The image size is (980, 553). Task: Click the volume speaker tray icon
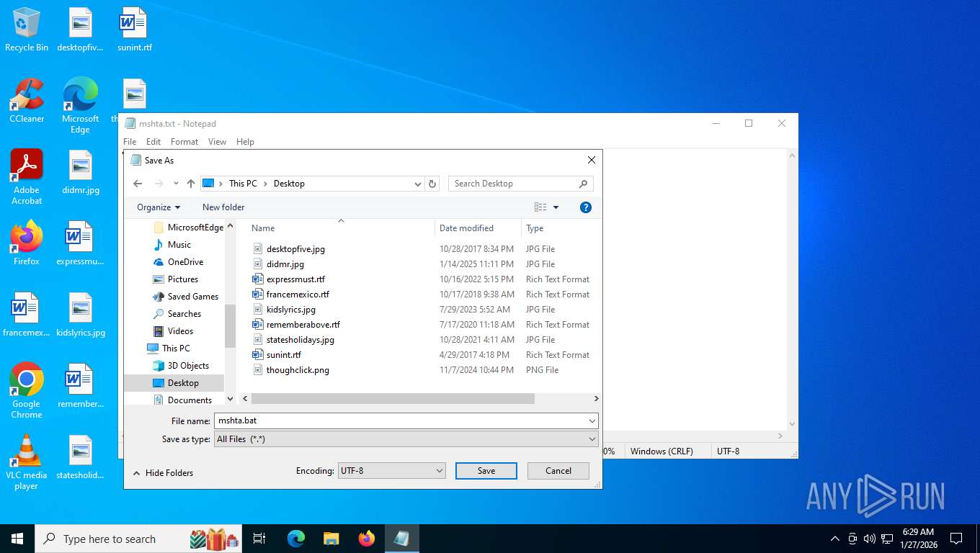[869, 539]
